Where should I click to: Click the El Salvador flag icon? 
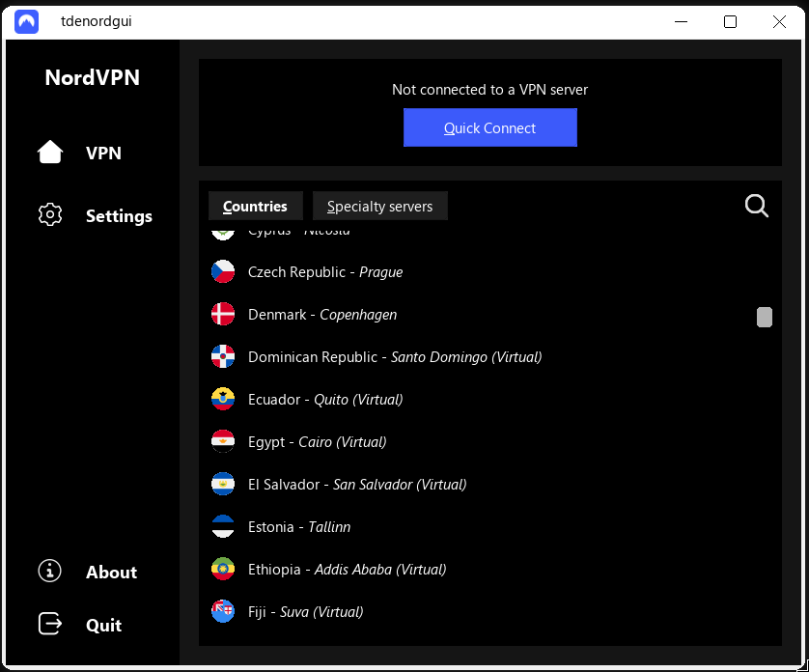pos(223,484)
